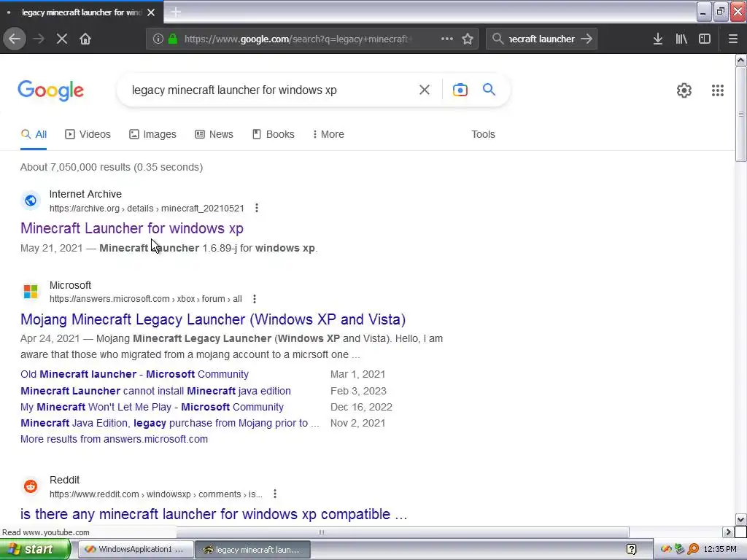Click the vertical scrollbar down arrow
The height and width of the screenshot is (560, 747).
pyautogui.click(x=741, y=519)
